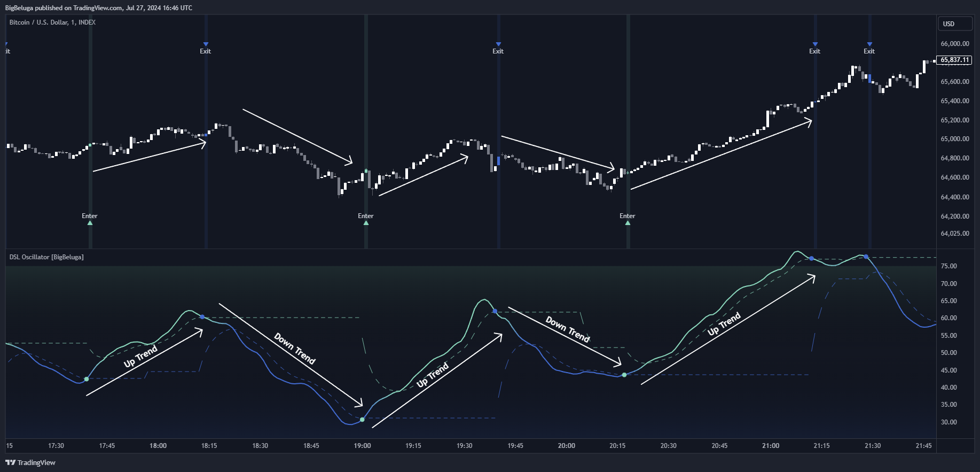Click the 18:00 time axis label
Screen dimensions: 980x472
pyautogui.click(x=158, y=446)
